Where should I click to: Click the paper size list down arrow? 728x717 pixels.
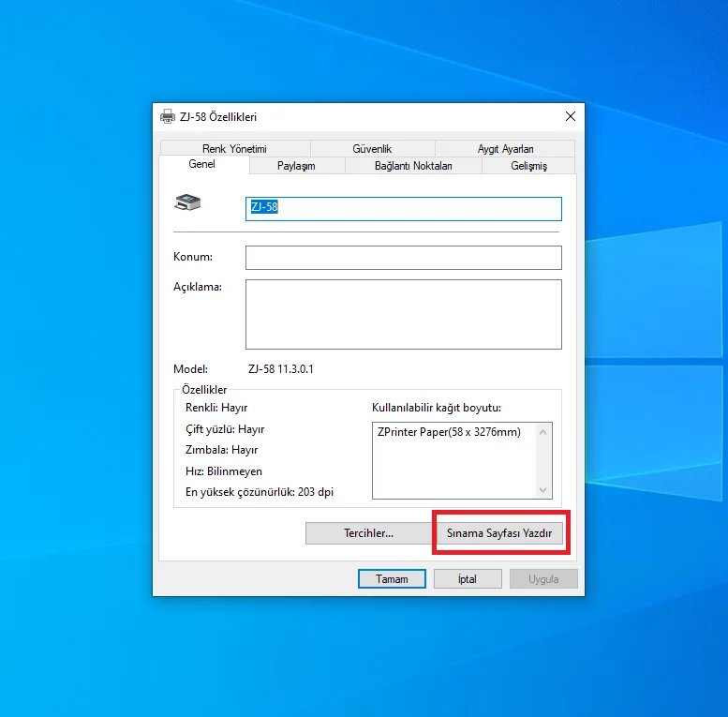[542, 490]
